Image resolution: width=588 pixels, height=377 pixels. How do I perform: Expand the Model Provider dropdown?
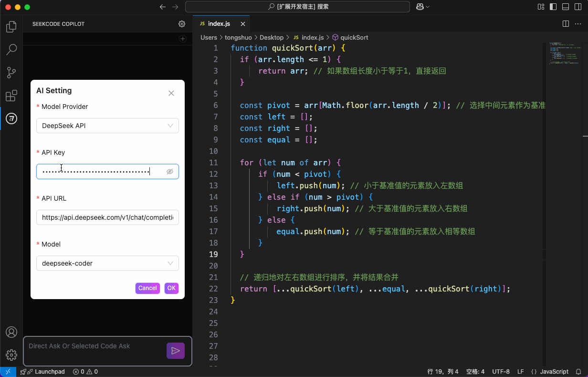click(107, 126)
